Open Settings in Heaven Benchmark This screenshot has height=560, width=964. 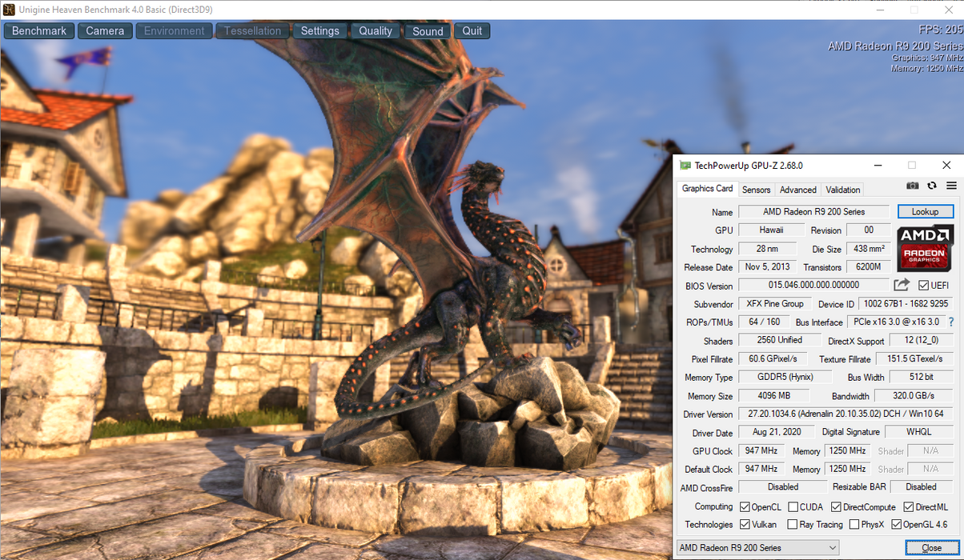point(320,31)
